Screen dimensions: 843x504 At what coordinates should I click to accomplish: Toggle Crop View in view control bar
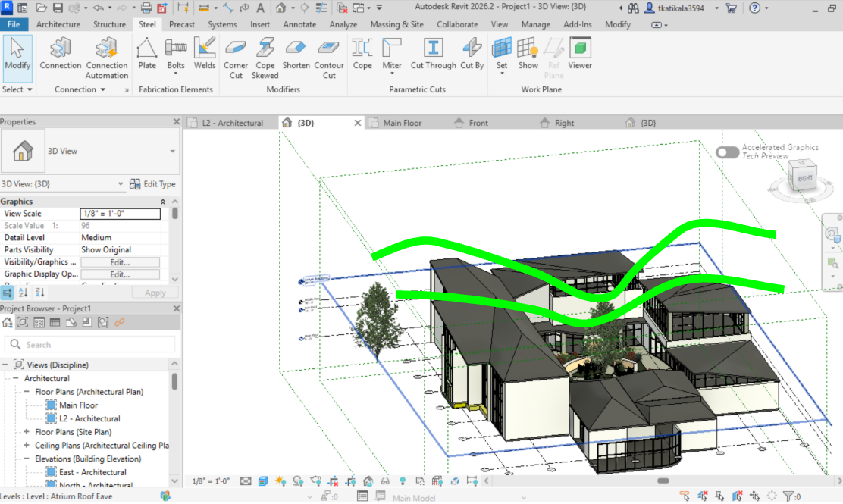point(334,481)
